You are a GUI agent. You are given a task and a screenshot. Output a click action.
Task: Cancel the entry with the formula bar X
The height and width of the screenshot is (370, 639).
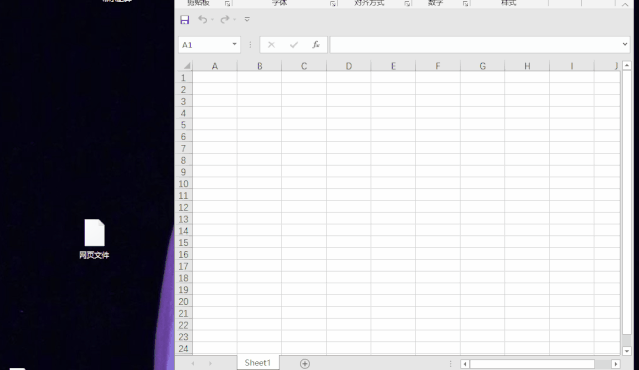(x=271, y=45)
